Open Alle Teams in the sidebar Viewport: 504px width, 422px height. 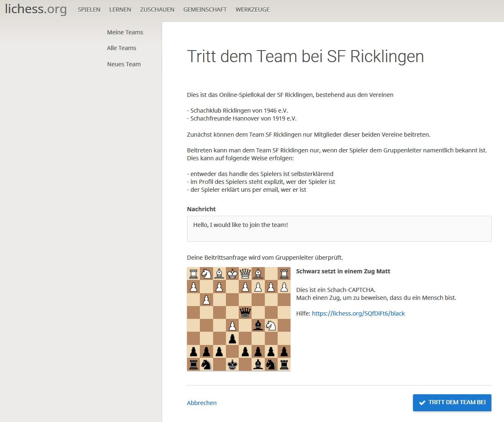click(x=122, y=48)
